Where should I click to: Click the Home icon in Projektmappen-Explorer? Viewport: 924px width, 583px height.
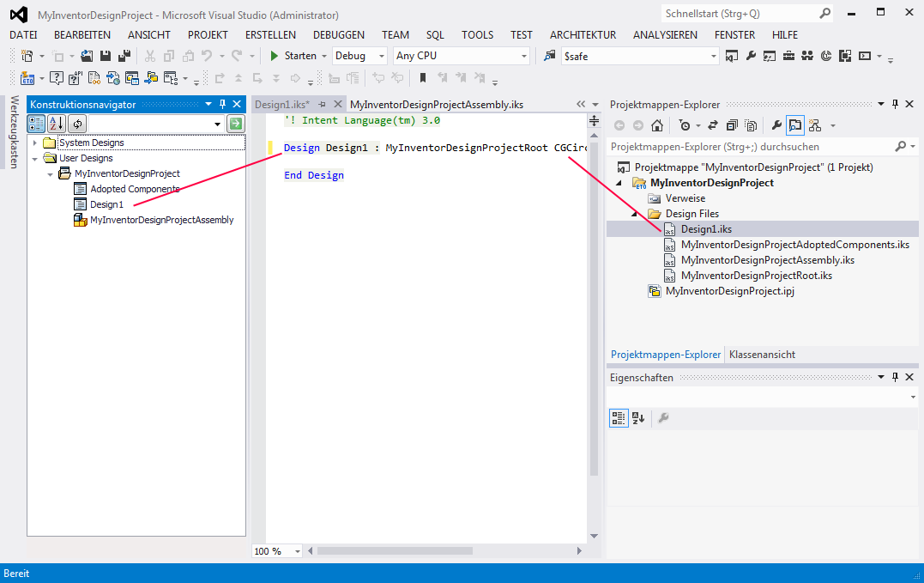tap(657, 125)
